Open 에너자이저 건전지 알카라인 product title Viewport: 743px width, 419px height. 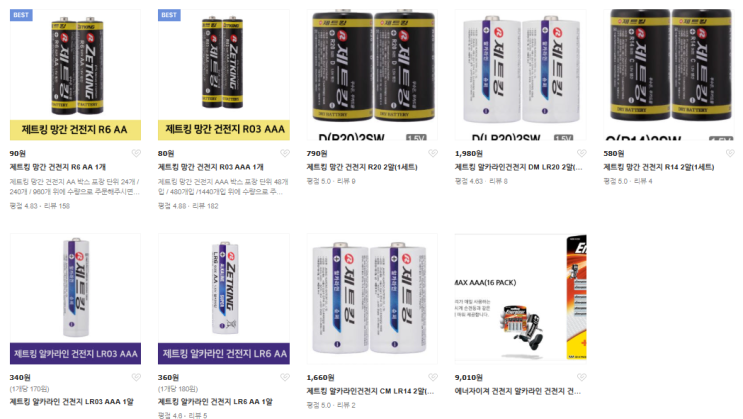518,391
